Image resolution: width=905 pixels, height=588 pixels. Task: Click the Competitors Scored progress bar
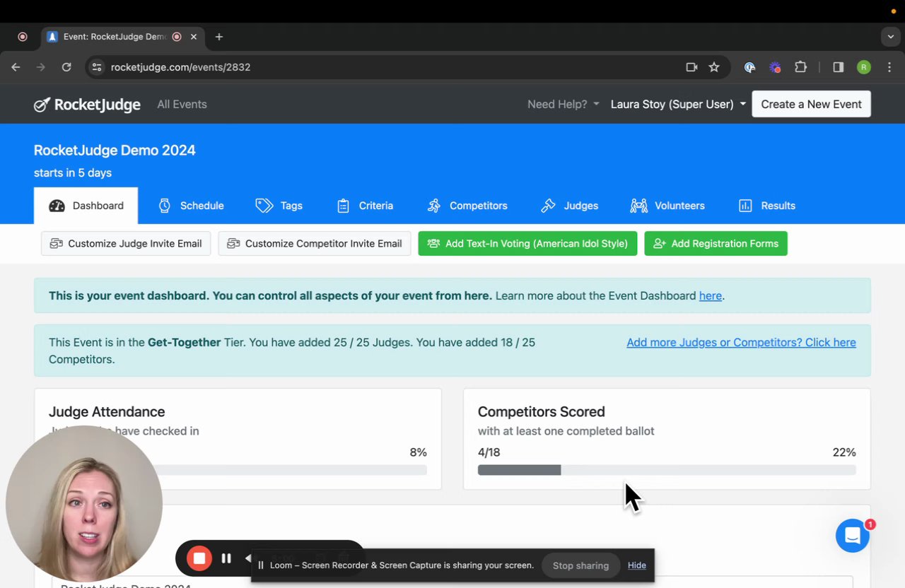pos(667,470)
